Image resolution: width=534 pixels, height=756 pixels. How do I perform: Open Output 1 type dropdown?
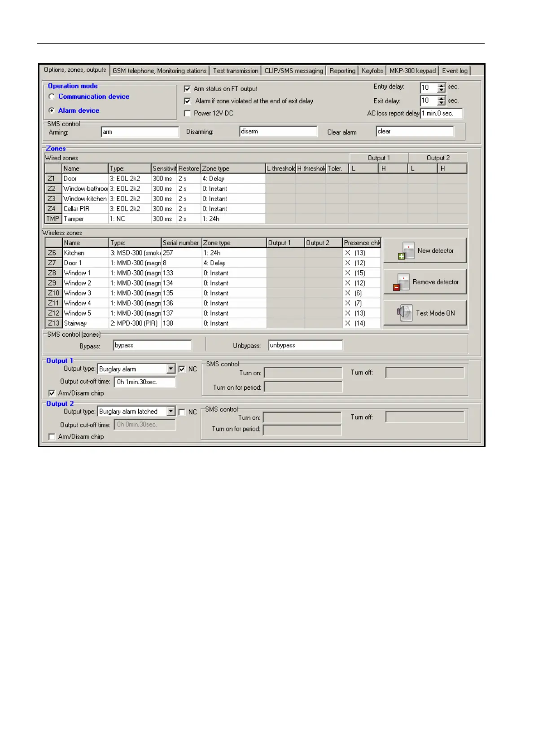[171, 369]
